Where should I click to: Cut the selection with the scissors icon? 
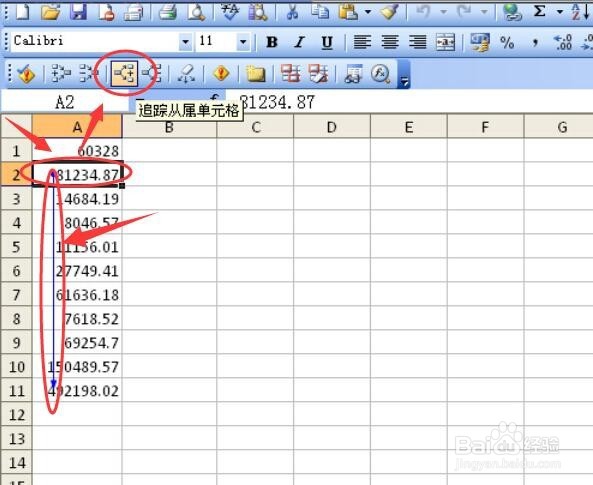pos(292,12)
